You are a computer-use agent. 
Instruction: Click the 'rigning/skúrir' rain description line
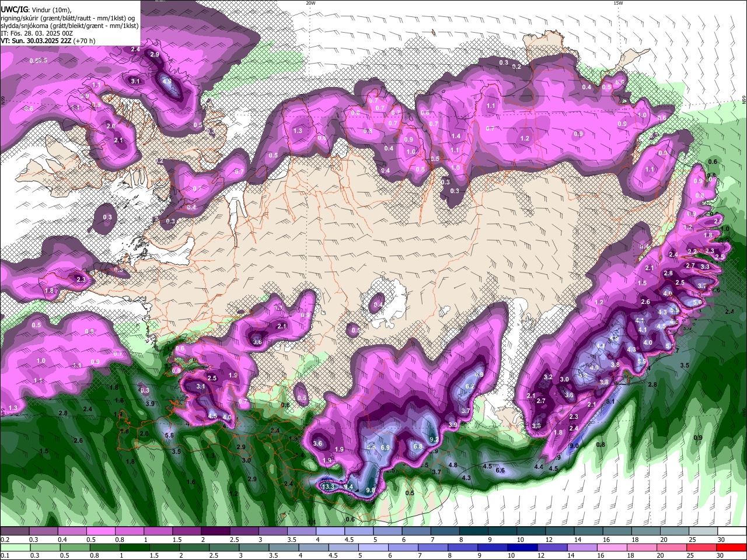68,18
